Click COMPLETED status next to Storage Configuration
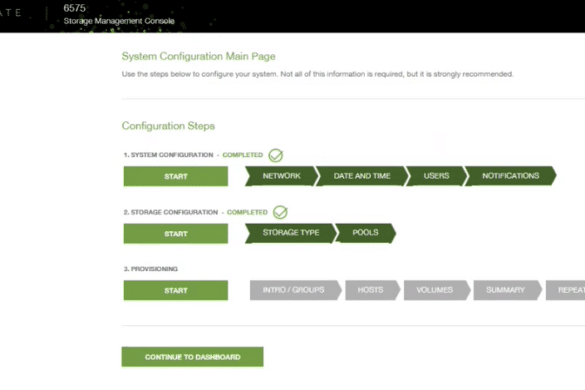The height and width of the screenshot is (390, 585). pos(247,212)
